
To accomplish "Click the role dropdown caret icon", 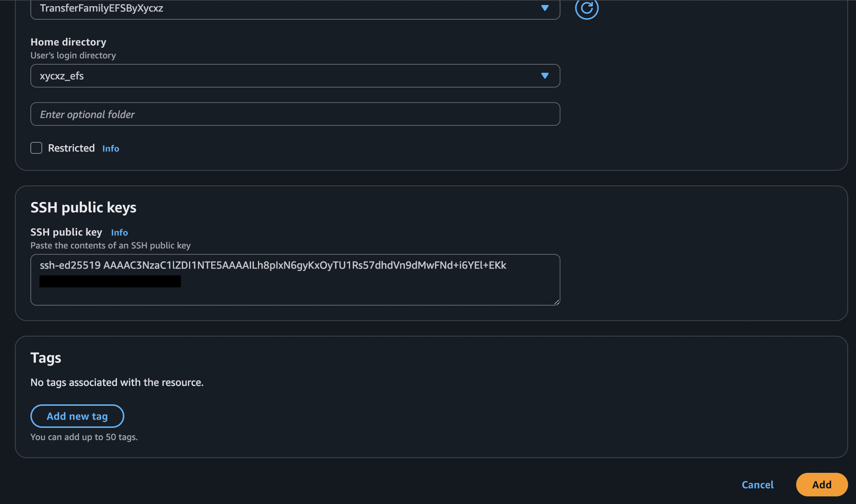I will (545, 8).
